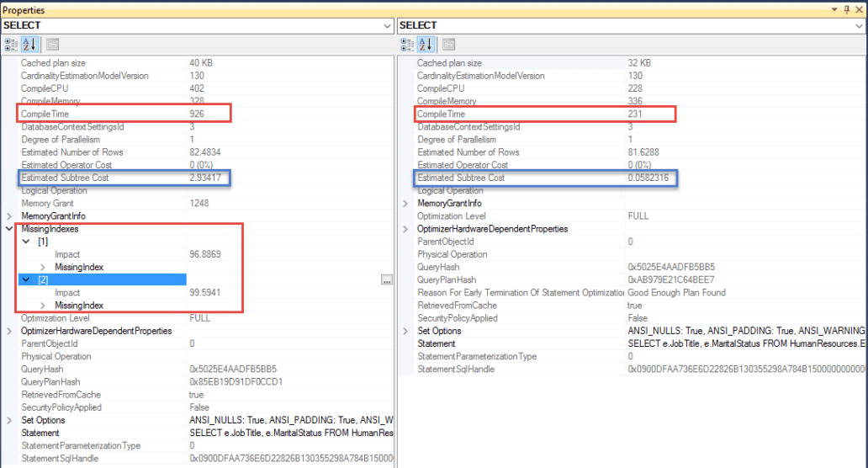The image size is (868, 468).
Task: Select Impact 96.8869 row
Action: 205,254
